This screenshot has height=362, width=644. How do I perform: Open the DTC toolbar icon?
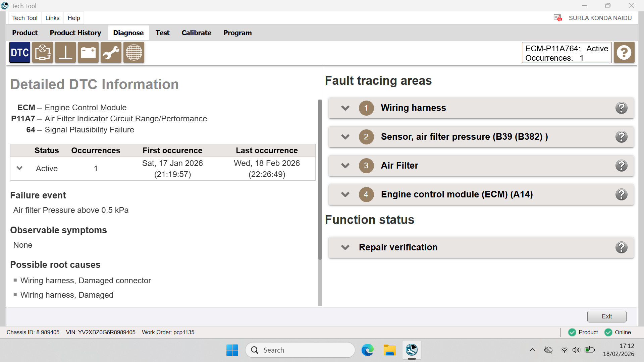[x=20, y=53]
